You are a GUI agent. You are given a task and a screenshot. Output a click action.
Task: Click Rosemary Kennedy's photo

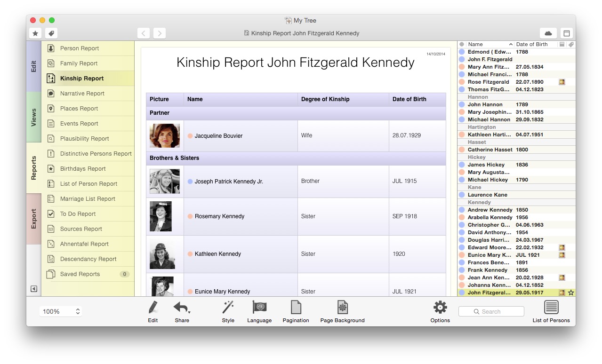click(161, 216)
